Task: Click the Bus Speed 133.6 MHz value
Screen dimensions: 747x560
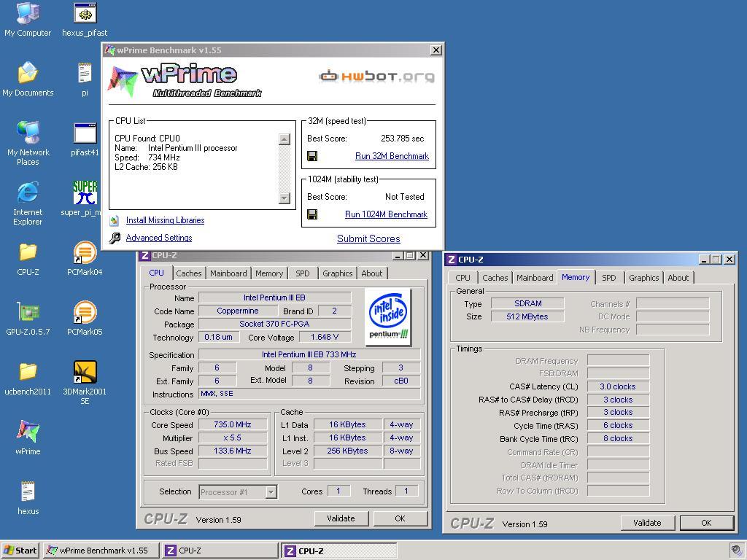Action: point(233,451)
